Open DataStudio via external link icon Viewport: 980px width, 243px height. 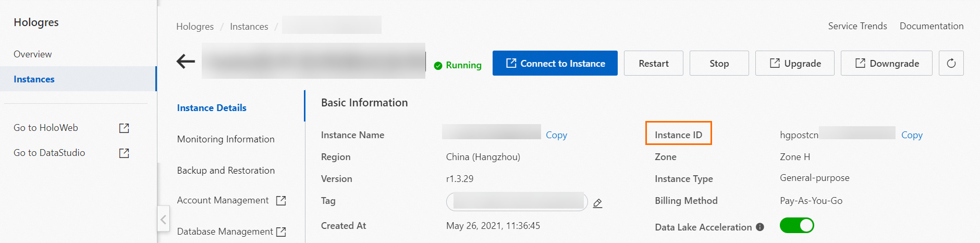pyautogui.click(x=124, y=153)
